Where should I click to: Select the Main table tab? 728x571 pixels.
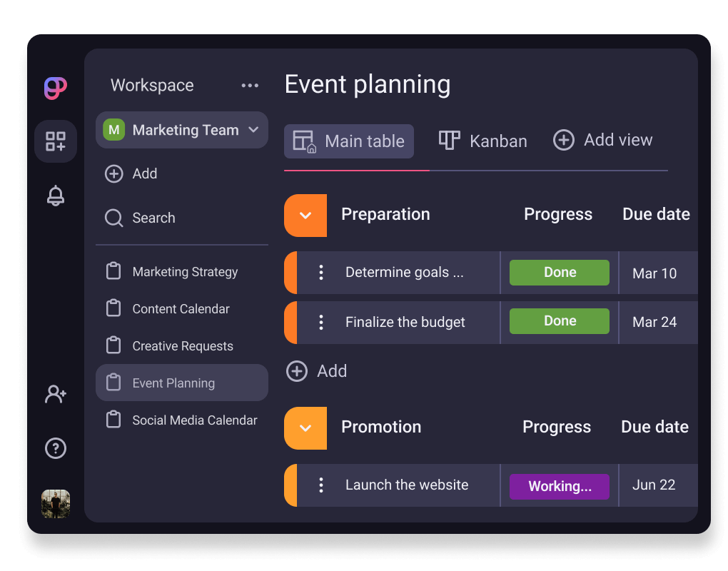tap(349, 141)
